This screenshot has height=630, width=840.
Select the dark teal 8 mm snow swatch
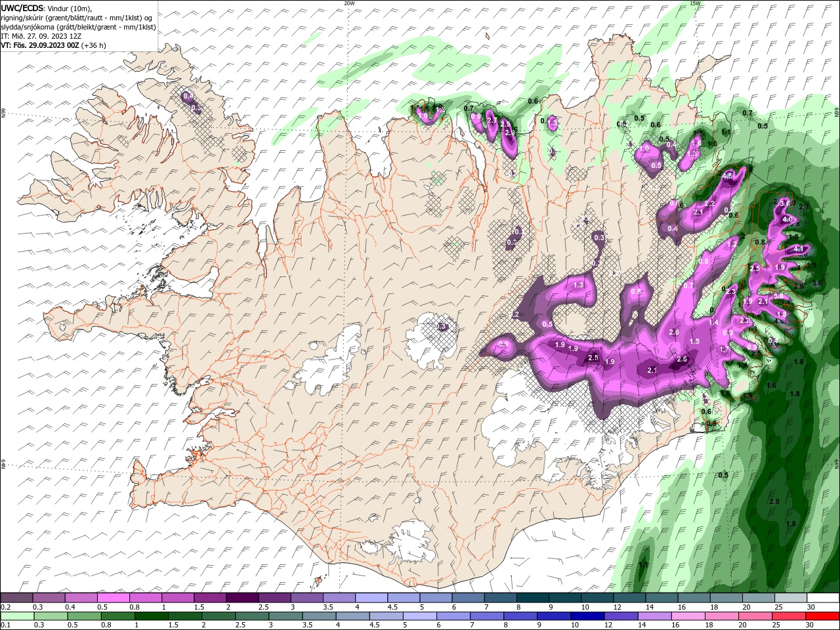coord(532,598)
